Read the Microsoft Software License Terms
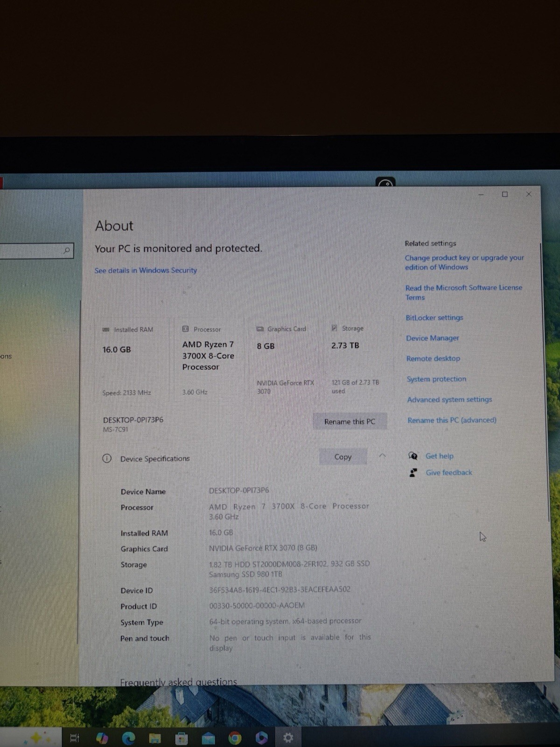The image size is (560, 747). tap(464, 292)
